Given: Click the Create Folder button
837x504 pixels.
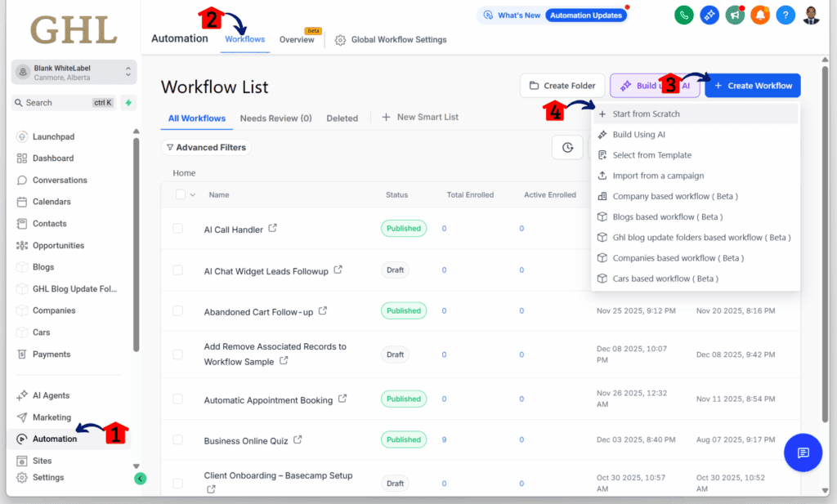Looking at the screenshot, I should point(562,85).
